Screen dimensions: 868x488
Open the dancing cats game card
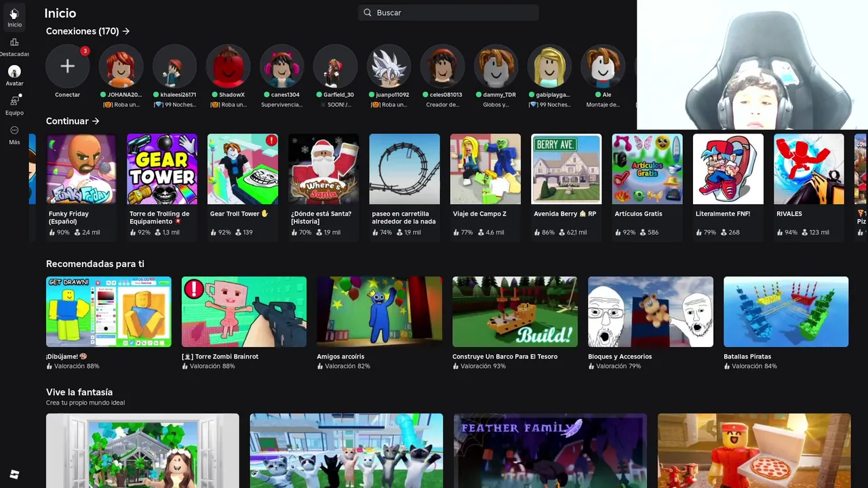pos(347,451)
